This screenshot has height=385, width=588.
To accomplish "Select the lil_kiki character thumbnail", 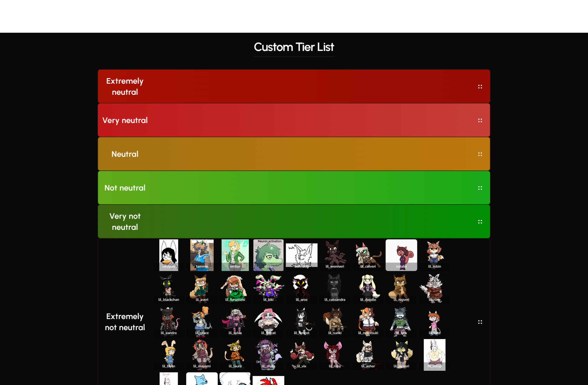I will 269,288.
